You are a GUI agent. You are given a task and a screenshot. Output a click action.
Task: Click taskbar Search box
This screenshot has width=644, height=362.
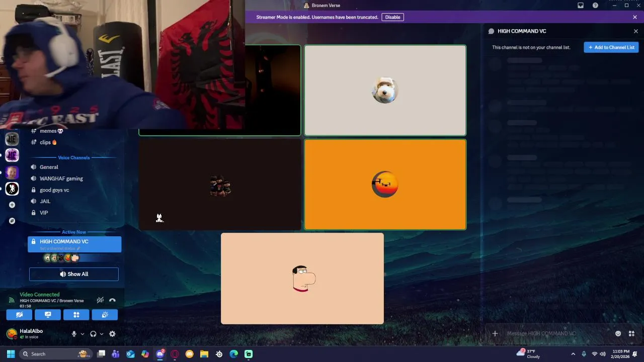[x=55, y=354]
